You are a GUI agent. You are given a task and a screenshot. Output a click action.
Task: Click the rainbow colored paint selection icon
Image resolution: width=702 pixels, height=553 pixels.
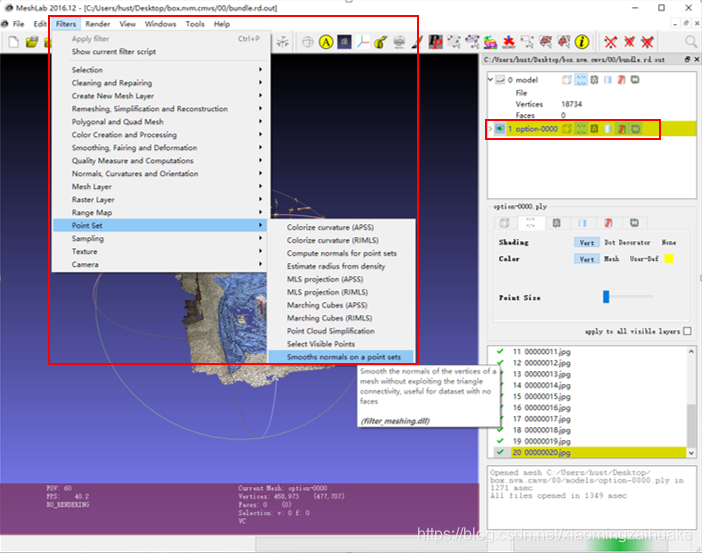(x=490, y=42)
